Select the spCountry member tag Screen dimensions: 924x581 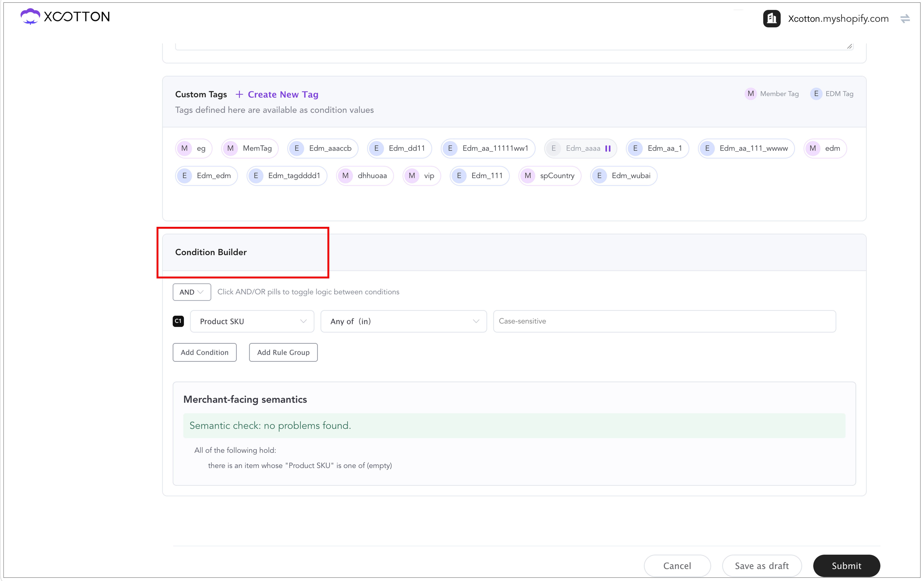(x=550, y=176)
